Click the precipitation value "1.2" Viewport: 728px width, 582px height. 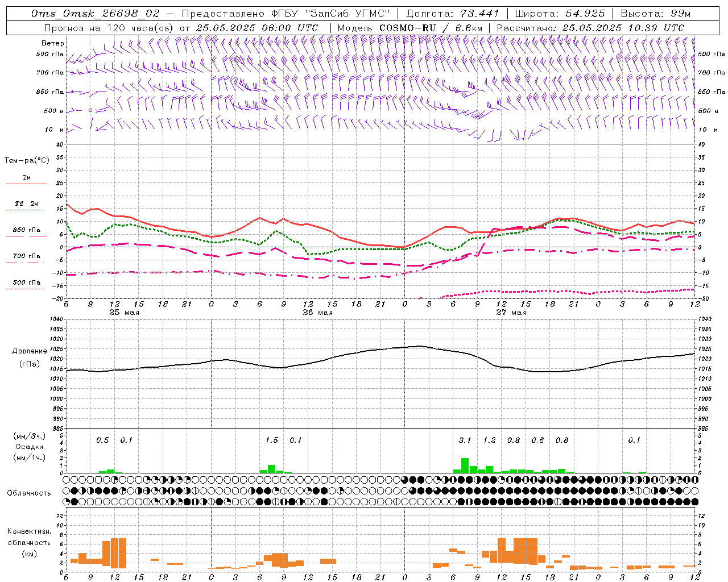click(x=489, y=440)
